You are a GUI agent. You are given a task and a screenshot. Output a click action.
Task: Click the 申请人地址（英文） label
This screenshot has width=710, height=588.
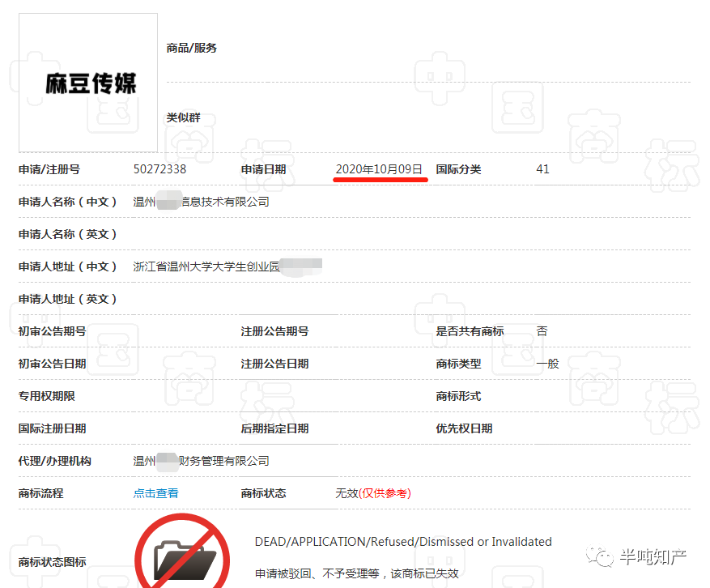click(x=68, y=299)
